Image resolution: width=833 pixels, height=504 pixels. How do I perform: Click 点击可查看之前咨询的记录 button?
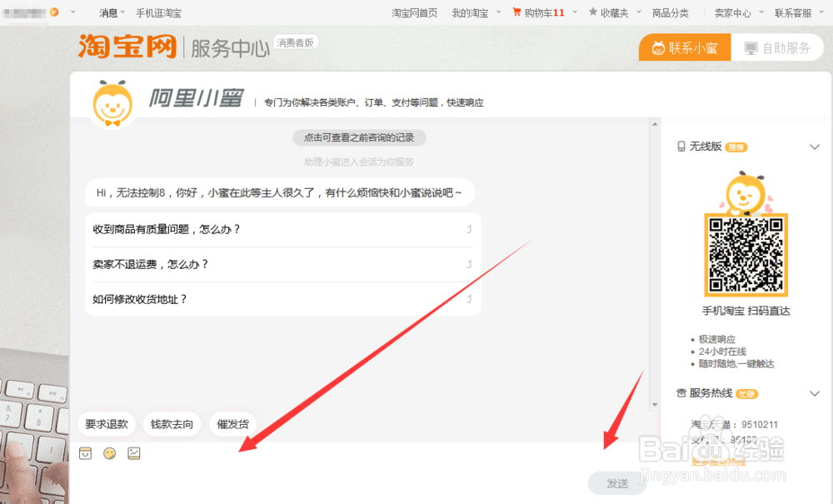tap(359, 137)
